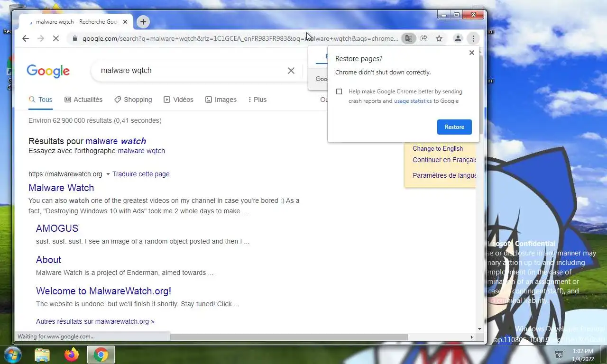Expand the Plus search filter menu
The width and height of the screenshot is (607, 364).
pos(258,100)
